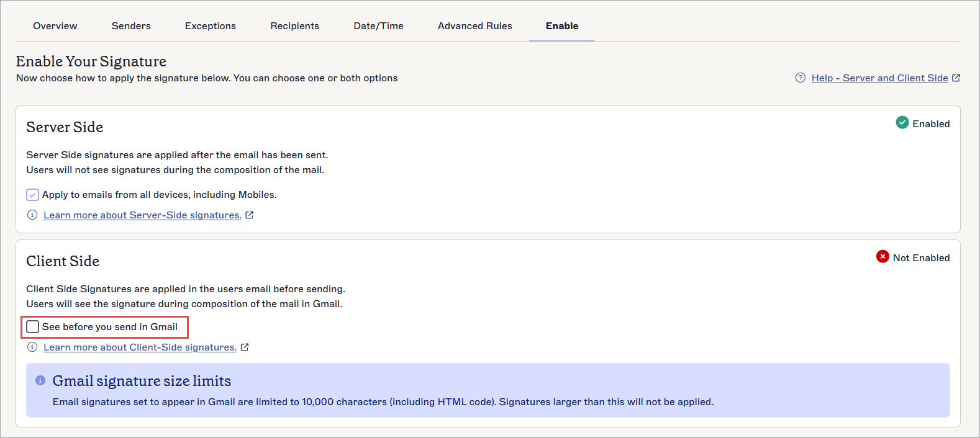Viewport: 980px width, 438px height.
Task: Enable See before you send in Gmail
Action: [x=33, y=327]
